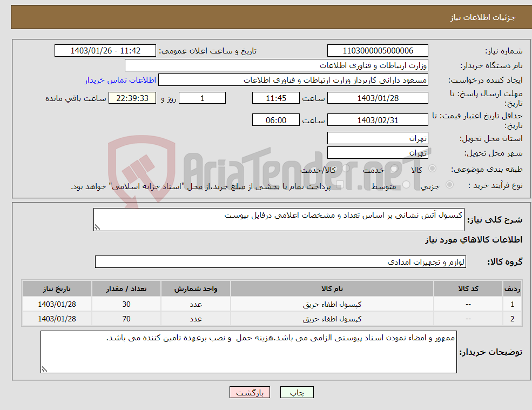The width and height of the screenshot is (532, 410).
Task: Click the treasury payment note text
Action: (201, 187)
